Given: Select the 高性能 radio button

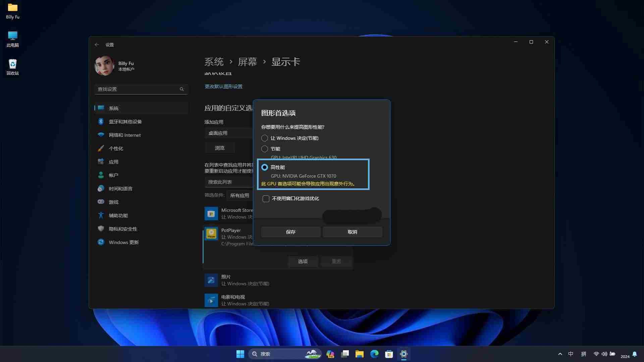Looking at the screenshot, I should 265,167.
